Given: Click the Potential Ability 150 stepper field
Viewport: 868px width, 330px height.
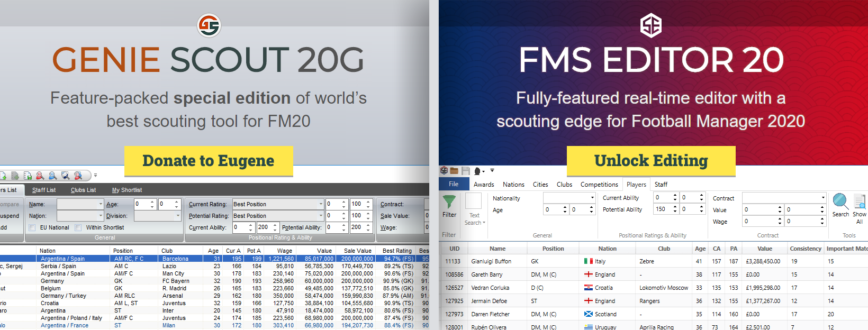Looking at the screenshot, I should 666,209.
